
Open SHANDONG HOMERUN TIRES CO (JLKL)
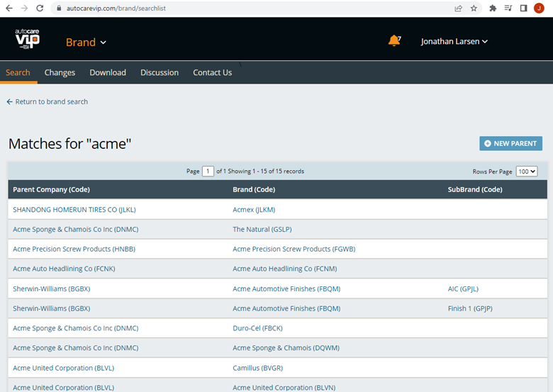coord(74,210)
